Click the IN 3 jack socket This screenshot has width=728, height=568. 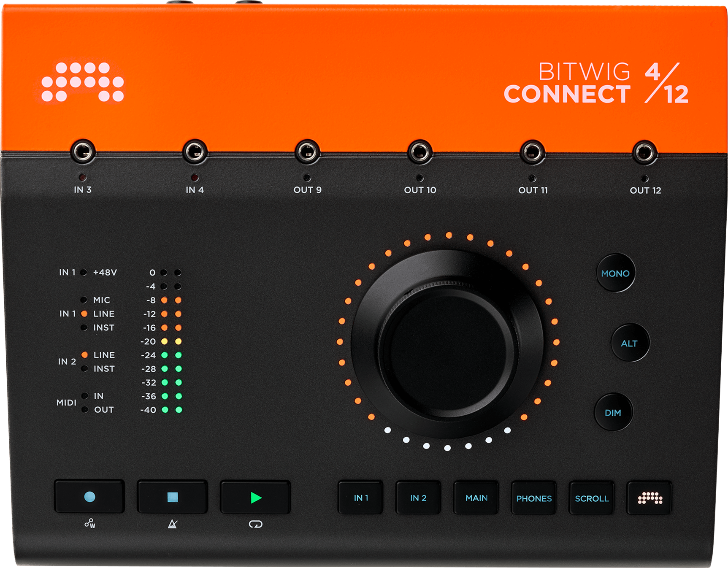tap(83, 151)
